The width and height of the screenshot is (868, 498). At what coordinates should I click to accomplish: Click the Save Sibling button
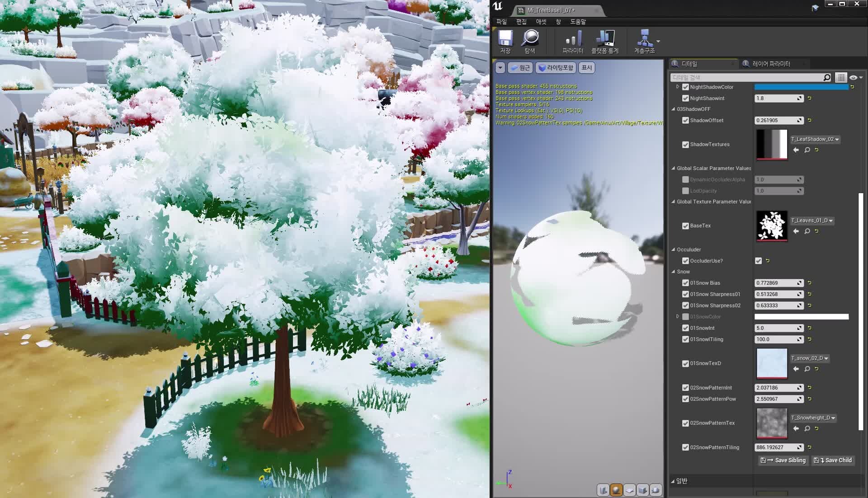[x=783, y=460]
